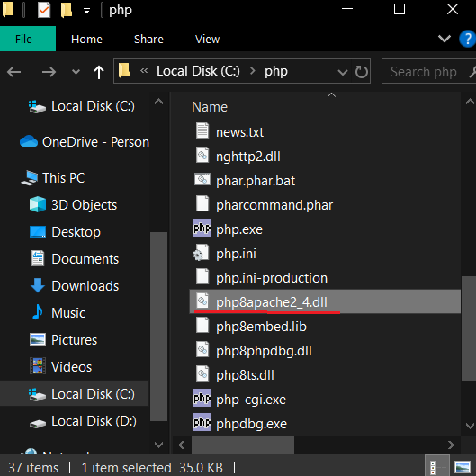This screenshot has height=476, width=476.
Task: Open OneDrive - Personal in sidebar
Action: tap(85, 142)
